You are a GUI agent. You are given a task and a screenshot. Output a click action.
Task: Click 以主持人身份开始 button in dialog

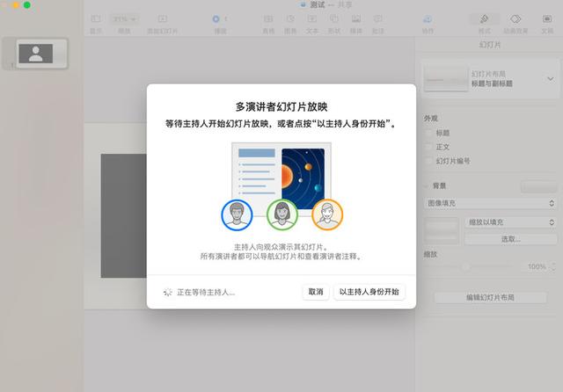click(x=369, y=292)
